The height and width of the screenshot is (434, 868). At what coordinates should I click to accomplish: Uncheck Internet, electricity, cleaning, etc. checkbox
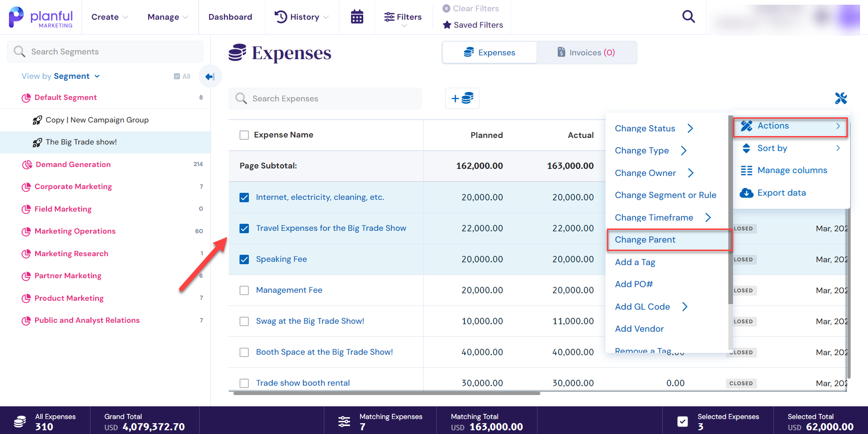(244, 198)
